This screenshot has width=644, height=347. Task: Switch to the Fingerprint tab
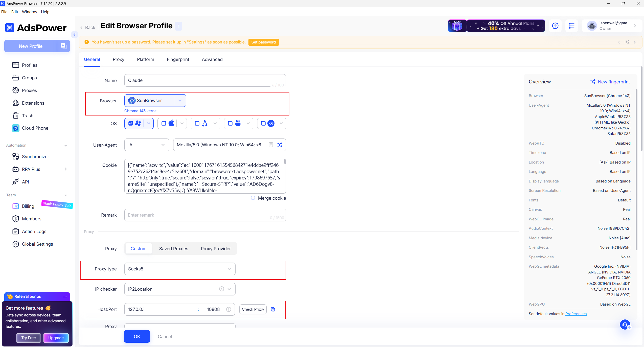(x=178, y=59)
